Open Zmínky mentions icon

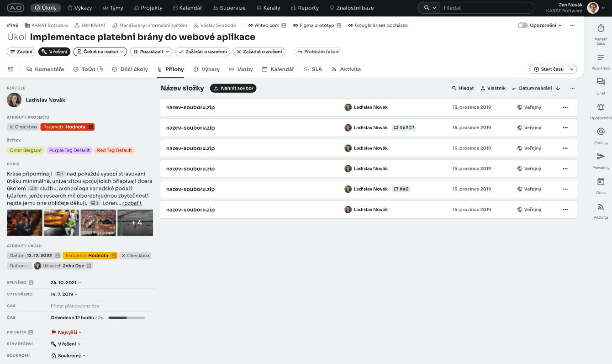[x=601, y=132]
